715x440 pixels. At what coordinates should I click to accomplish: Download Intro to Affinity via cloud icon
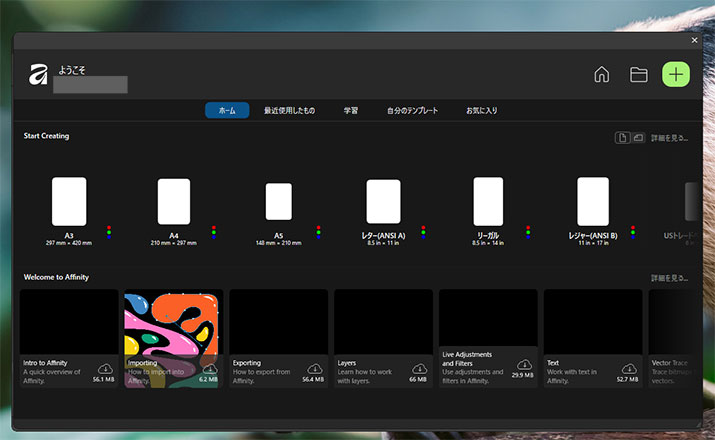tap(105, 368)
